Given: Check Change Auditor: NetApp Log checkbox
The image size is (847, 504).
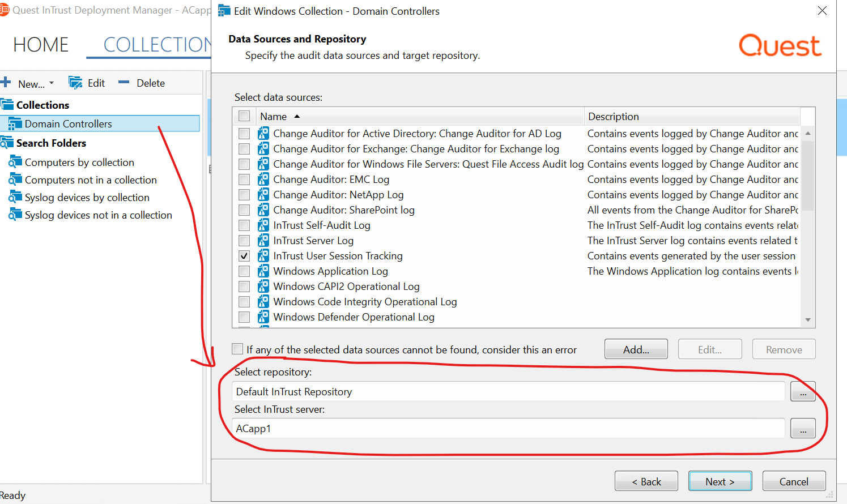Looking at the screenshot, I should [x=244, y=194].
